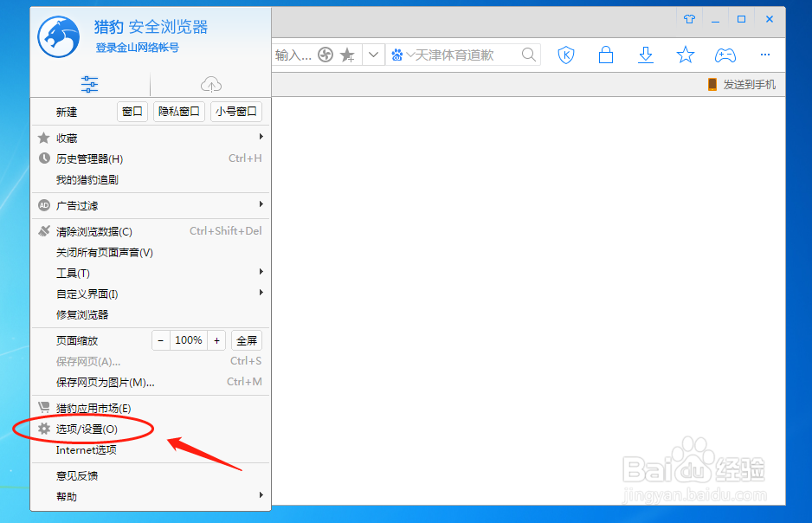Open the skin shirt icon in title bar
The height and width of the screenshot is (523, 812).
[689, 19]
